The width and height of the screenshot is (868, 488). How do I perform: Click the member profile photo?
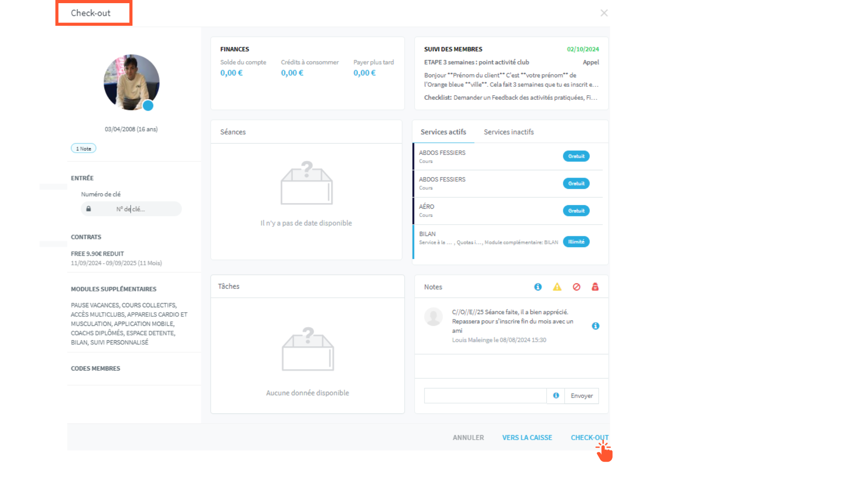(x=131, y=83)
